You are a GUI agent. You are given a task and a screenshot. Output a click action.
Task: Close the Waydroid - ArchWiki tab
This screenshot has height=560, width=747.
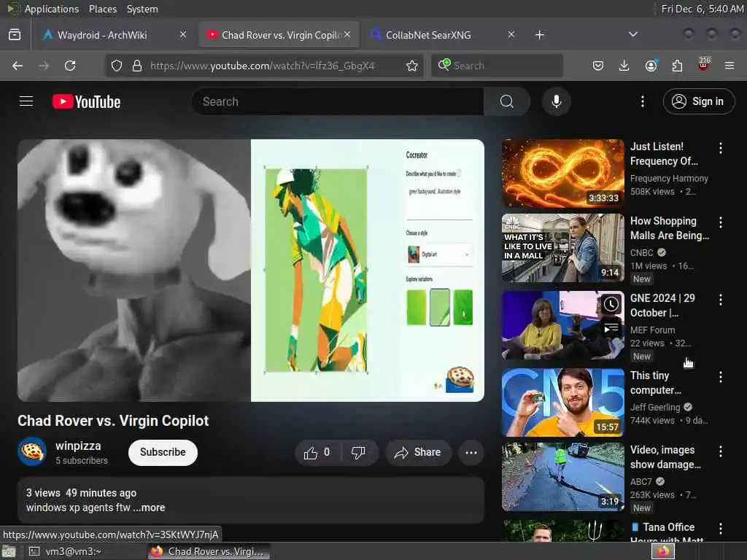pyautogui.click(x=183, y=35)
